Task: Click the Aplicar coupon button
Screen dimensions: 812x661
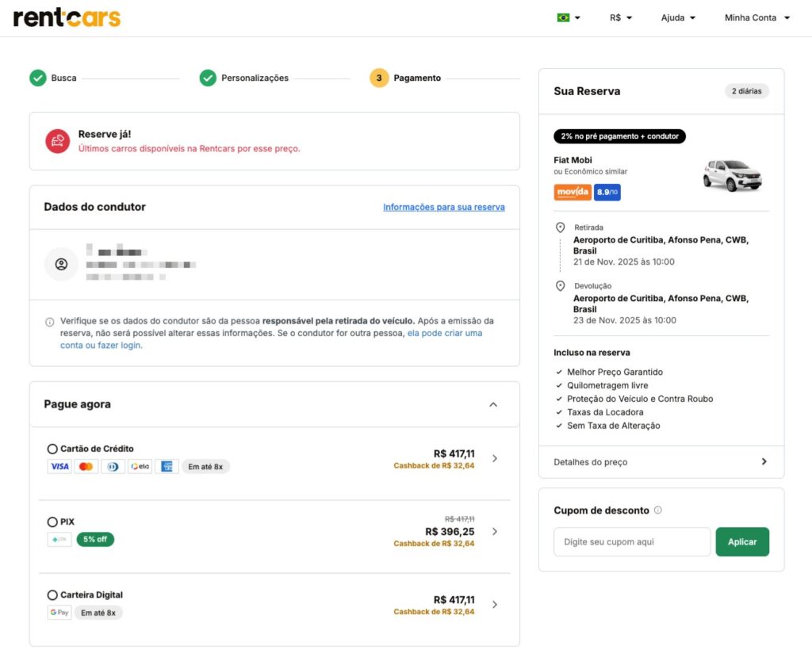Action: click(742, 542)
